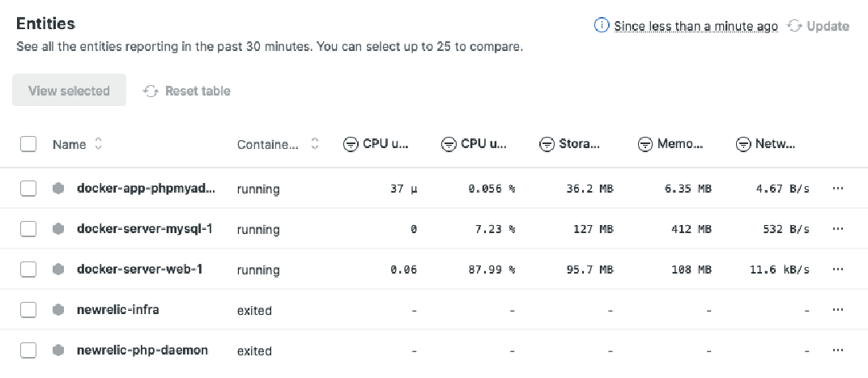
Task: Open the three-dot menu for docker-server-web-1 row
Action: (x=838, y=270)
